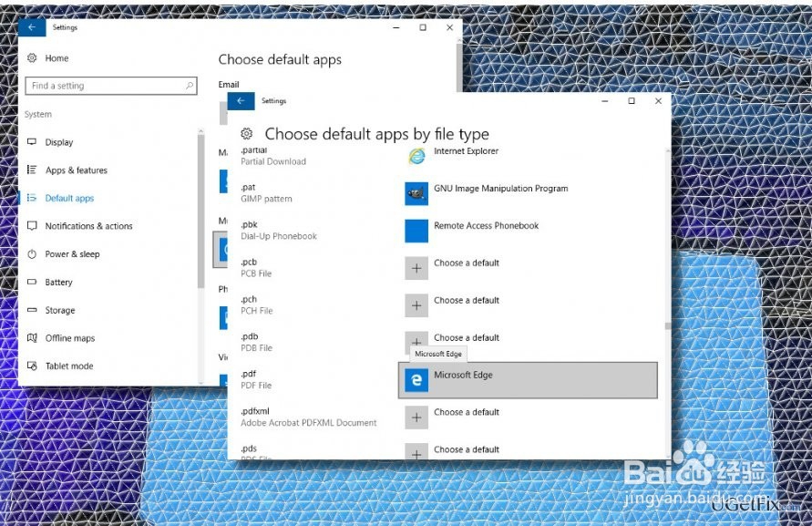This screenshot has width=812, height=526.
Task: Click the Tablet mode icon
Action: tap(32, 366)
